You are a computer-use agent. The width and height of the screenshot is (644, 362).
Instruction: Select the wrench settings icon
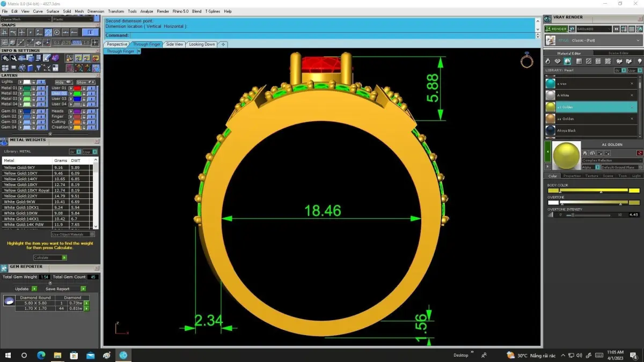[x=13, y=58]
